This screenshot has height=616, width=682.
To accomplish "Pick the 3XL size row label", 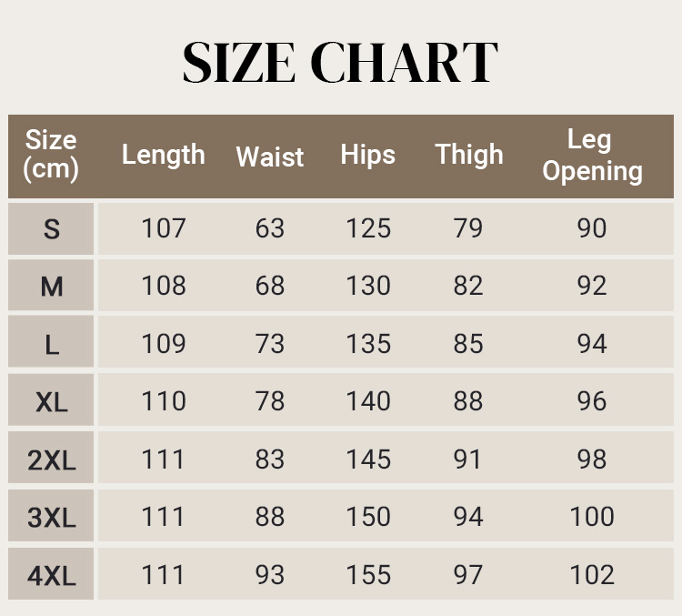I will 52,517.
